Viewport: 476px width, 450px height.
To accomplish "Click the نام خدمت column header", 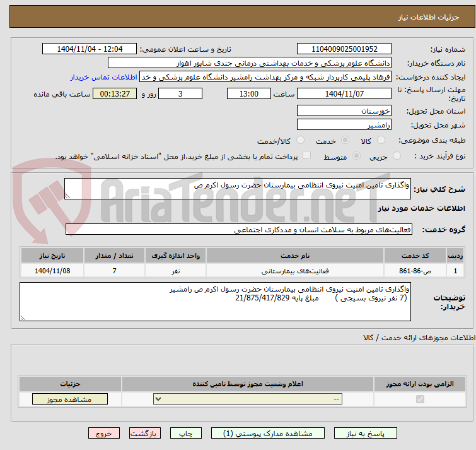I will (x=295, y=256).
